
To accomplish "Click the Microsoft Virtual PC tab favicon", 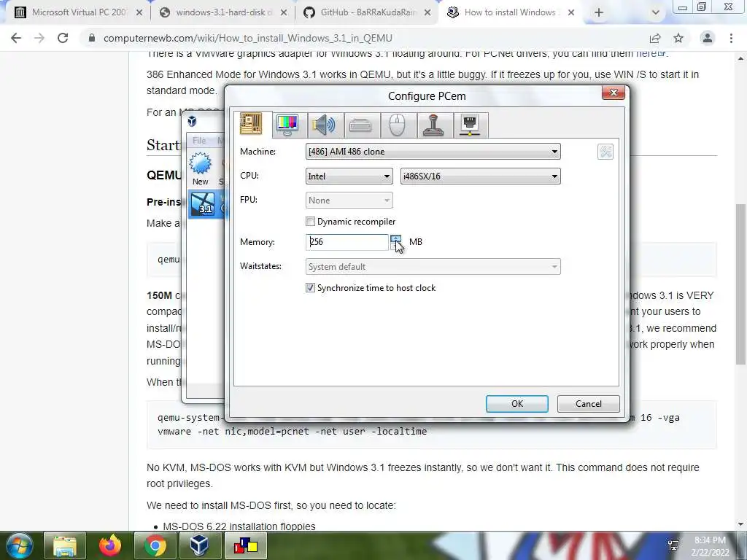I will pyautogui.click(x=20, y=12).
